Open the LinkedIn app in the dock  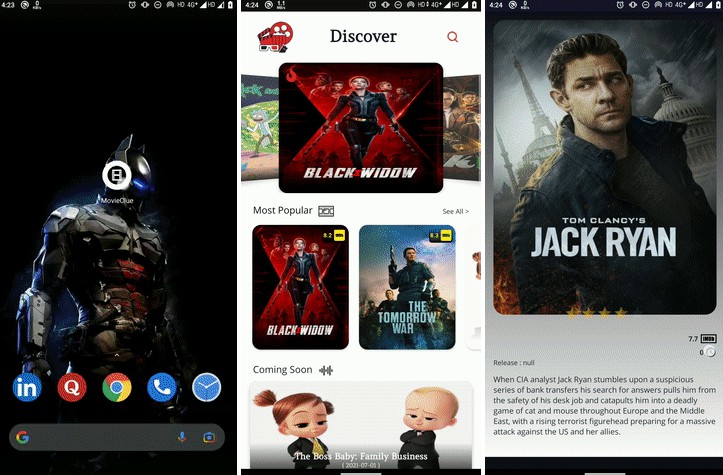click(27, 387)
